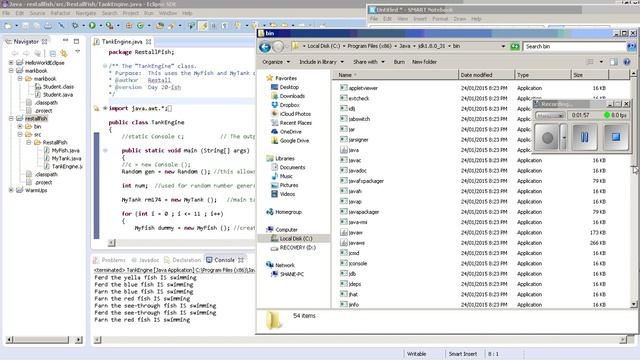Image resolution: width=640 pixels, height=360 pixels.
Task: Click refresh green arrows in Explorer address bar
Action: (x=515, y=47)
